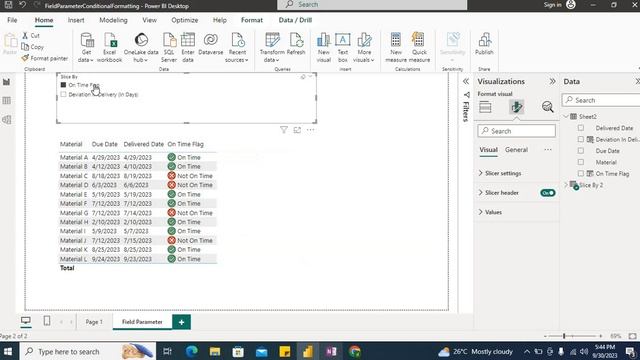Open the Insert ribbon tab

tap(76, 20)
